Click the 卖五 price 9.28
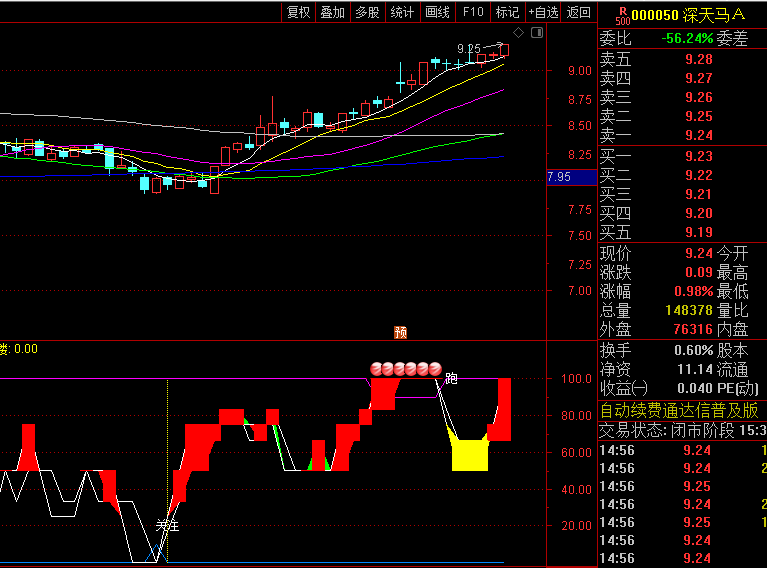Screen dimensions: 767x568 pyautogui.click(x=699, y=59)
